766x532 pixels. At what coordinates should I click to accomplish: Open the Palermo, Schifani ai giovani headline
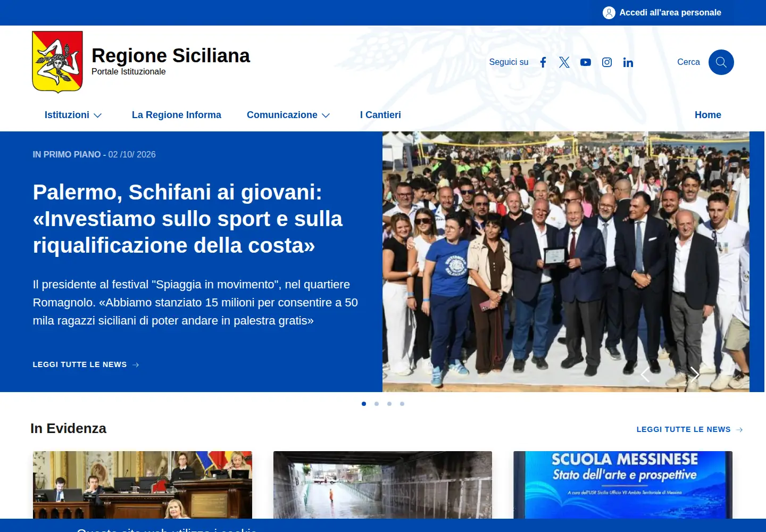pyautogui.click(x=188, y=219)
